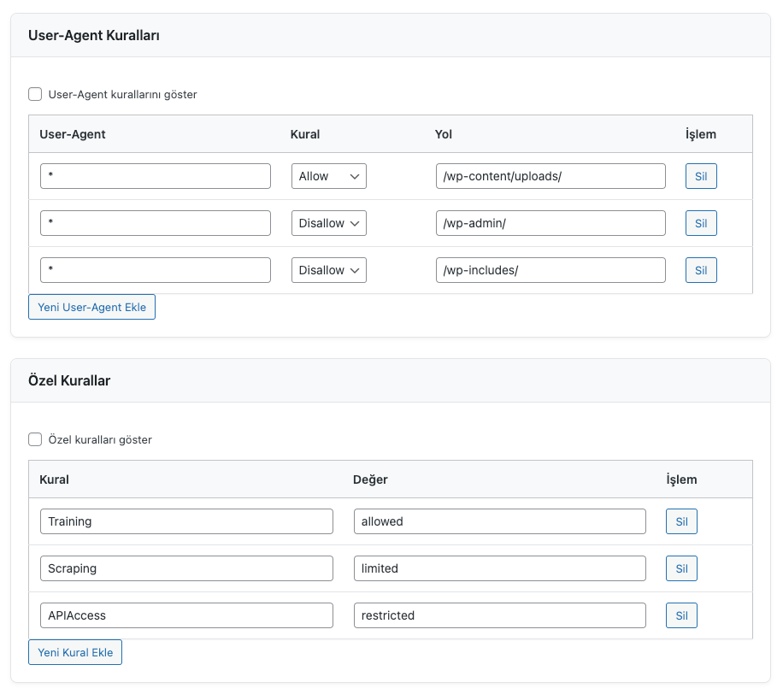Edit the /wp-includes/ path field

pos(550,270)
